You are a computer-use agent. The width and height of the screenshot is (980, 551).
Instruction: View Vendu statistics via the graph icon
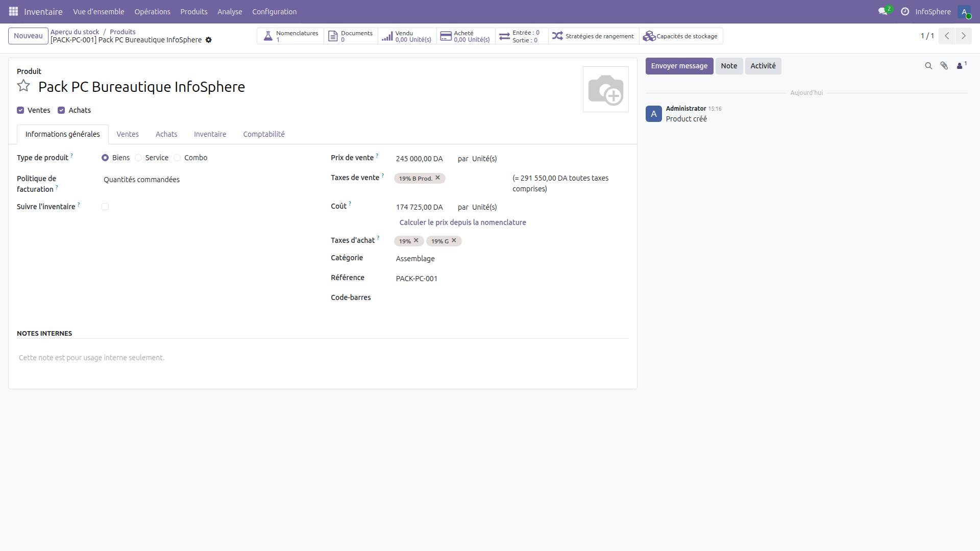pyautogui.click(x=387, y=36)
